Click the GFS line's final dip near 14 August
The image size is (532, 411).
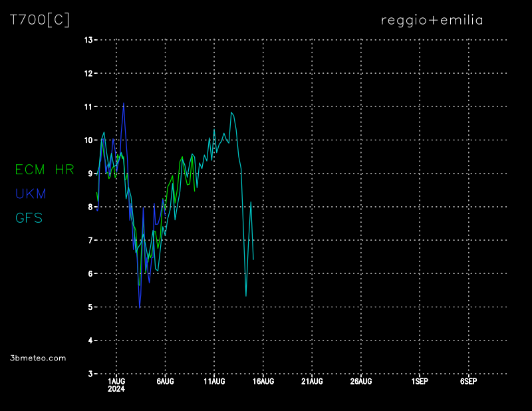[x=246, y=295]
